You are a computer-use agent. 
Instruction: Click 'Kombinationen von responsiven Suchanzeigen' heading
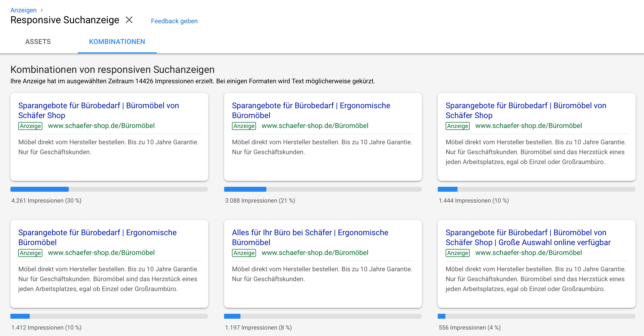(x=113, y=69)
